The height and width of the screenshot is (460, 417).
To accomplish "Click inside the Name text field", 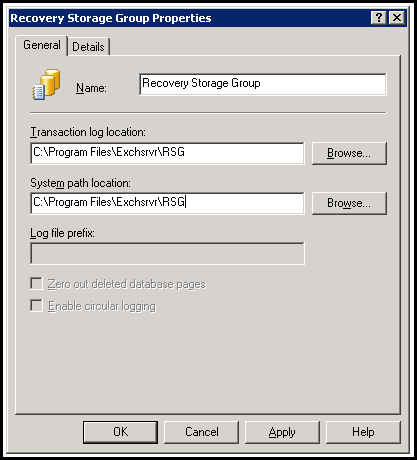I will pyautogui.click(x=263, y=84).
